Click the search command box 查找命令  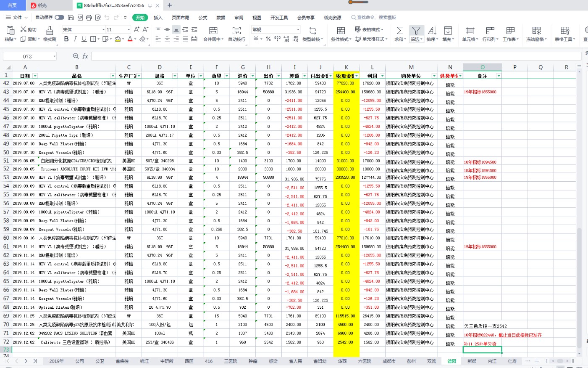[374, 18]
